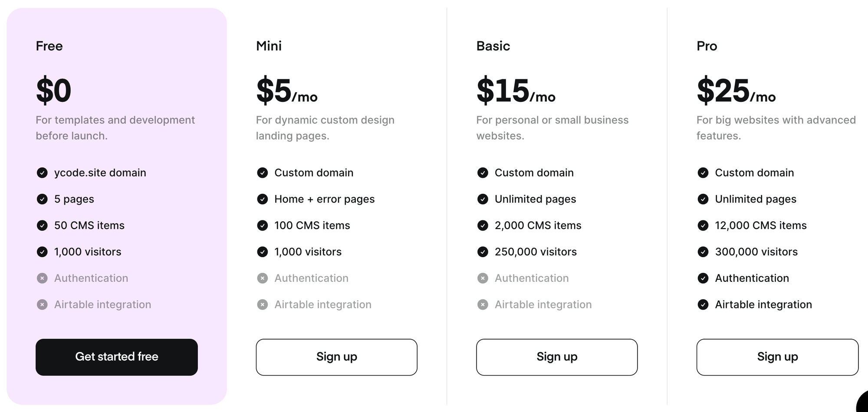Image resolution: width=868 pixels, height=412 pixels.
Task: Click x icon beside Mini Airtable integration
Action: point(263,304)
